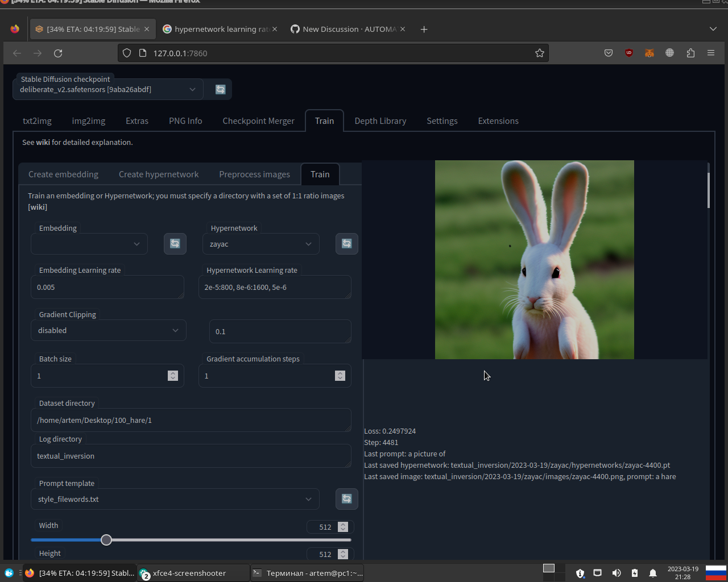Click the wired network icon in tray
This screenshot has width=728, height=582.
597,573
